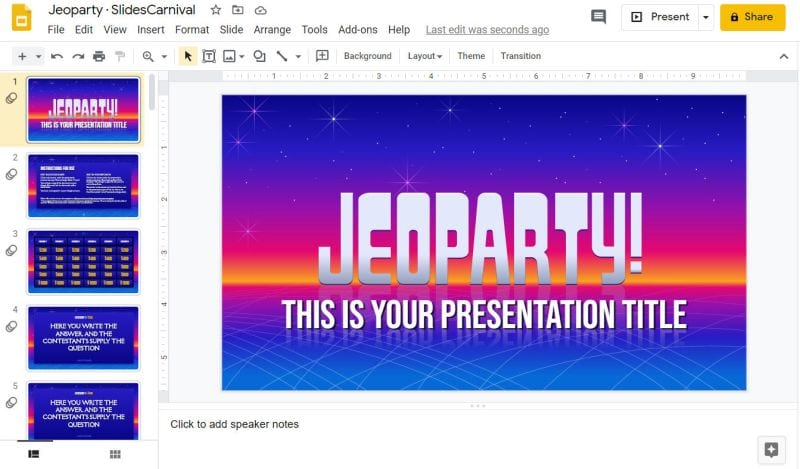
Task: Select slide 3 game board thumbnail
Action: point(83,262)
